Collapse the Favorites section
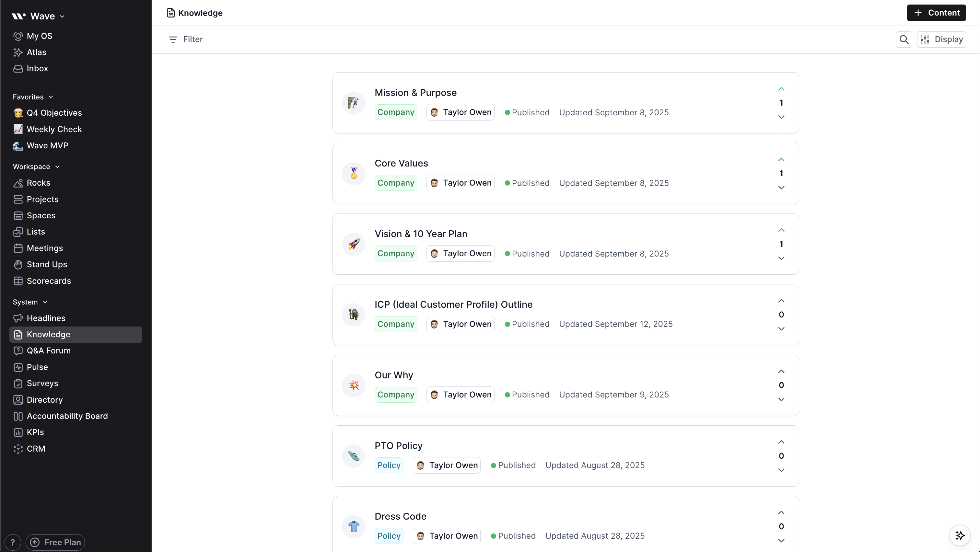 coord(51,97)
